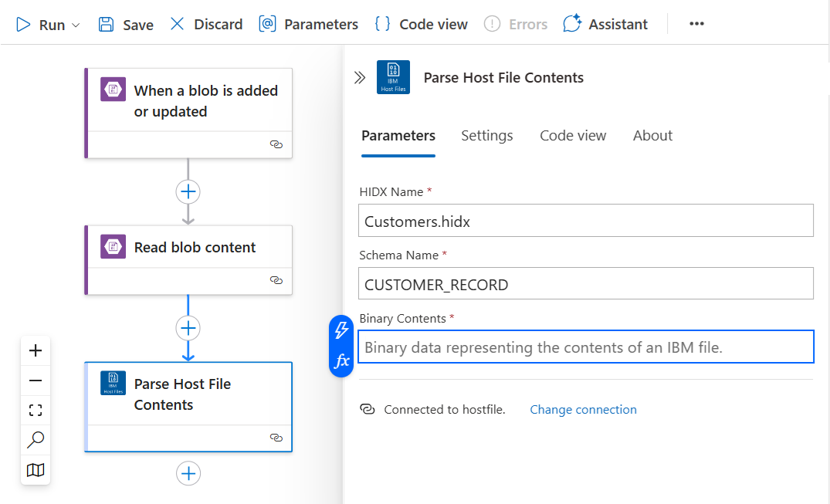Click the fit-to-screen view icon
This screenshot has height=504, width=830.
pos(36,410)
